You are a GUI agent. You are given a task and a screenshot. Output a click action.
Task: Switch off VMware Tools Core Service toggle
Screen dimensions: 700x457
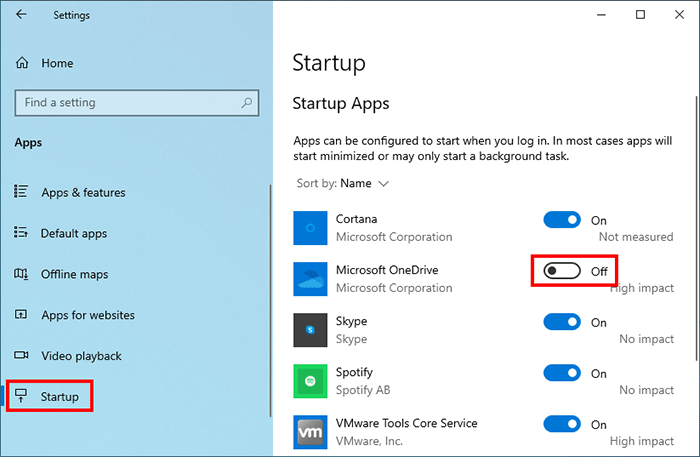coord(562,424)
